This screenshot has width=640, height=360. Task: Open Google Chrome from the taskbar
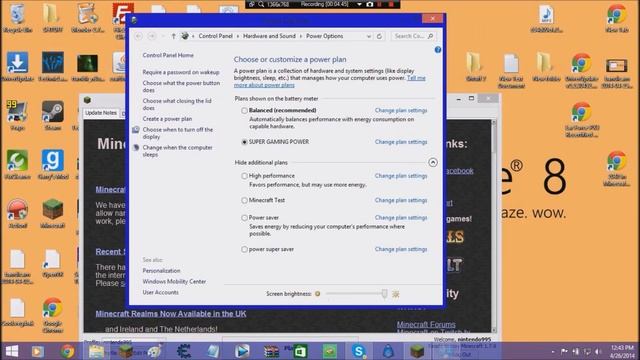(x=67, y=351)
